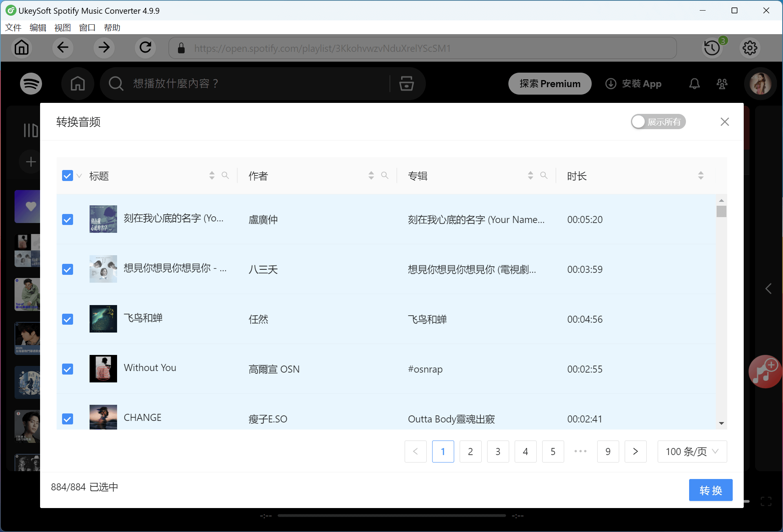Refresh the current Spotify page
Screen dimensions: 783x532
coord(145,48)
